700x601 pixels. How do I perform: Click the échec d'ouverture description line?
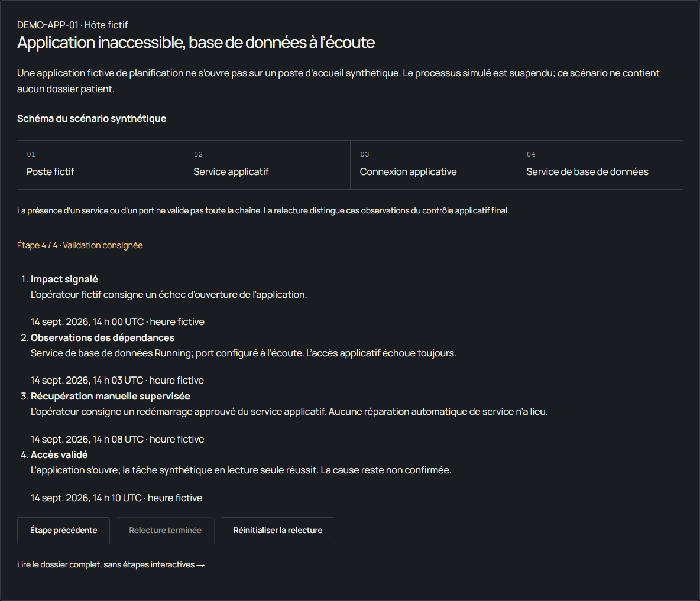(x=168, y=294)
